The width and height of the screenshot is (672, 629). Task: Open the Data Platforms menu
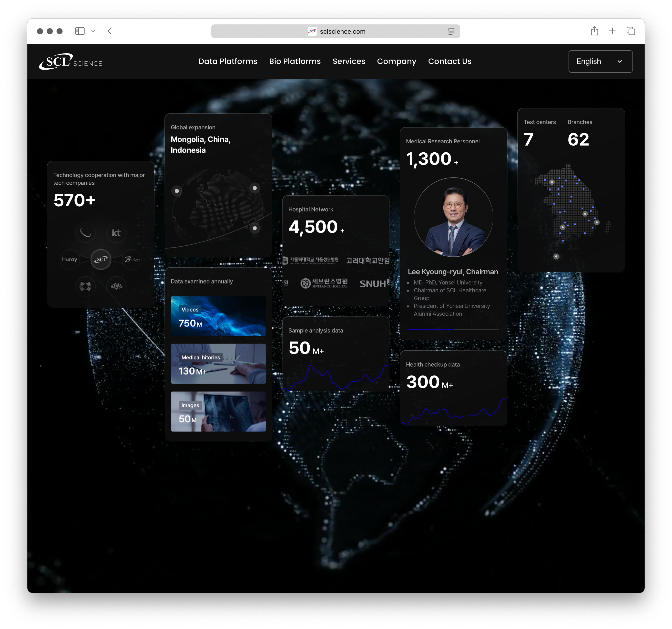click(x=228, y=61)
